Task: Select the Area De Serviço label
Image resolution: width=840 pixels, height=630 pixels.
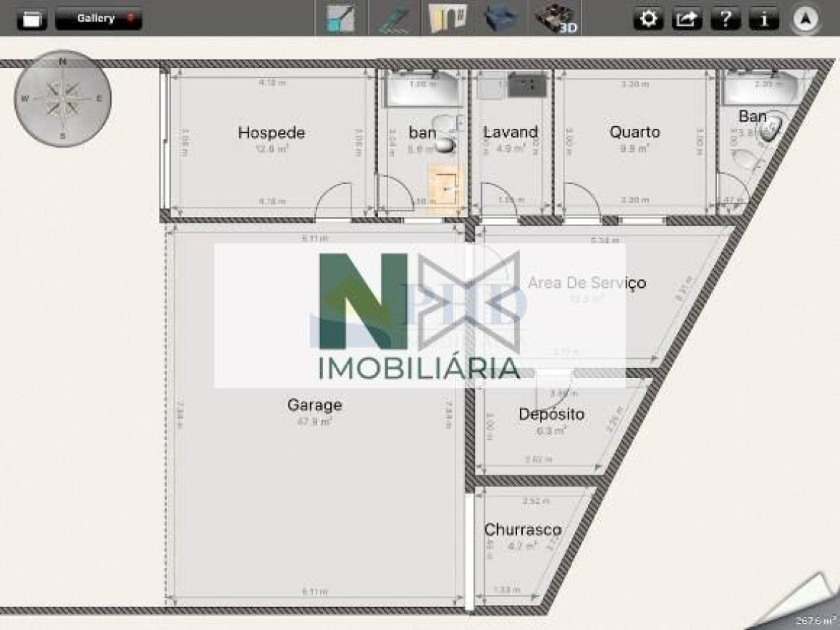Action: click(x=586, y=283)
